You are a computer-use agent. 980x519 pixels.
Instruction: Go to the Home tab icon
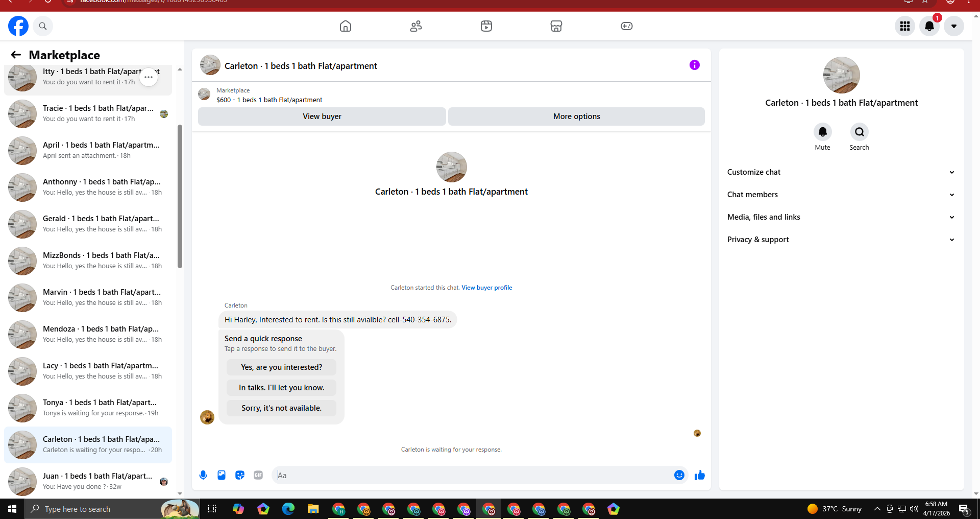[x=346, y=26]
